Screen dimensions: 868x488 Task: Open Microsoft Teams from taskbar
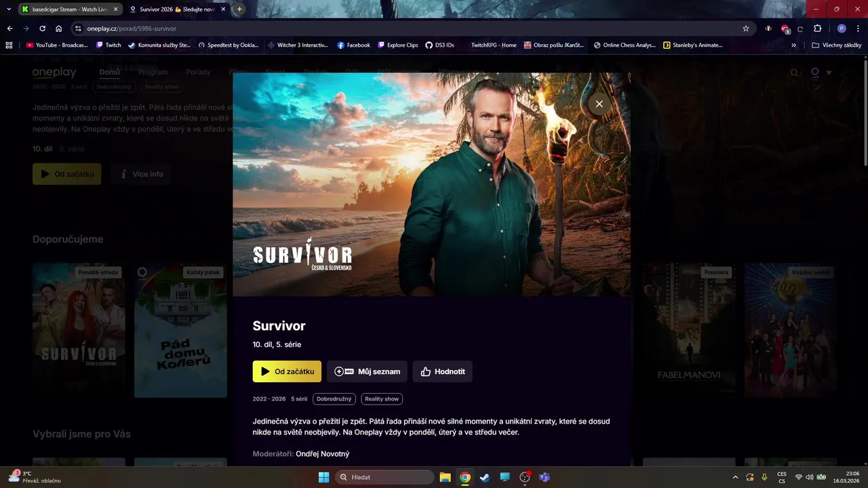[545, 477]
